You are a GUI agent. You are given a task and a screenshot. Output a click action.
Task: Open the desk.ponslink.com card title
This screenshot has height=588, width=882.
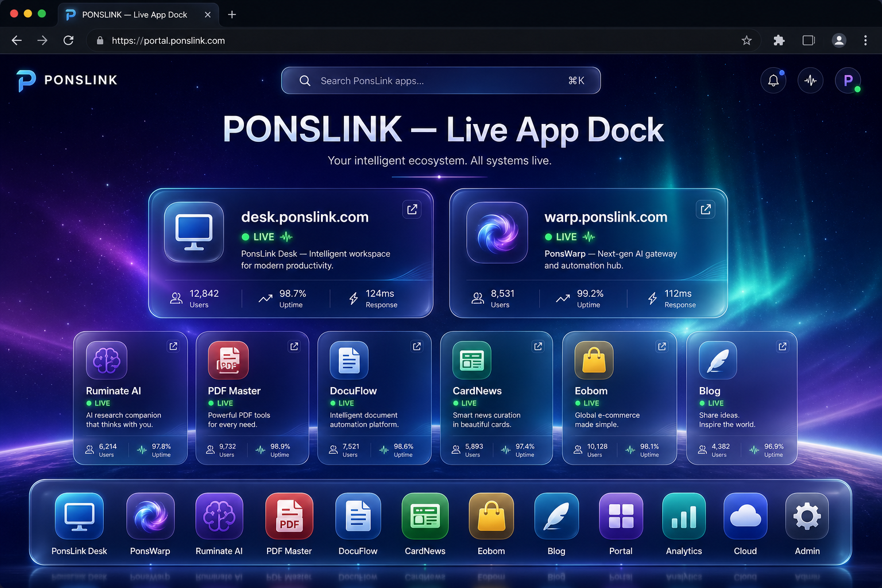point(305,217)
